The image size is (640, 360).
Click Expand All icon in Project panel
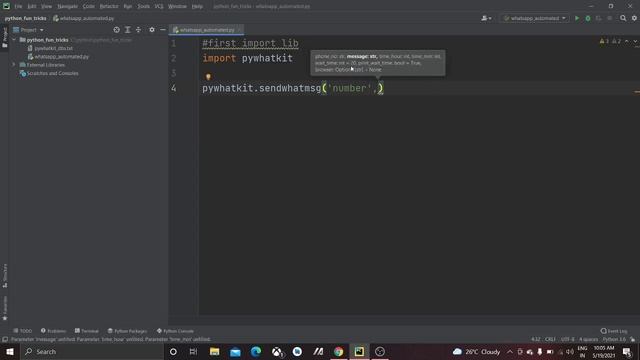127,30
